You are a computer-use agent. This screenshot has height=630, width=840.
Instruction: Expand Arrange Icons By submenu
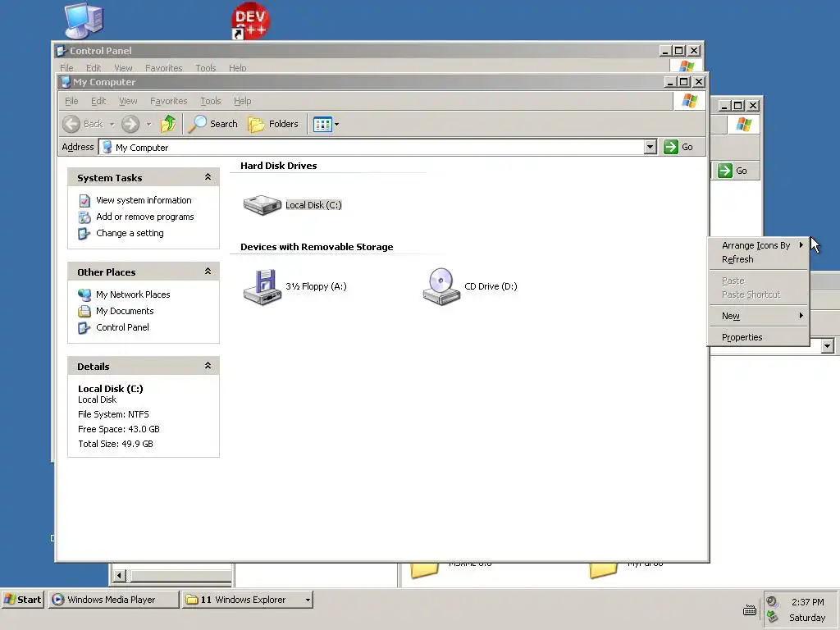pos(758,245)
